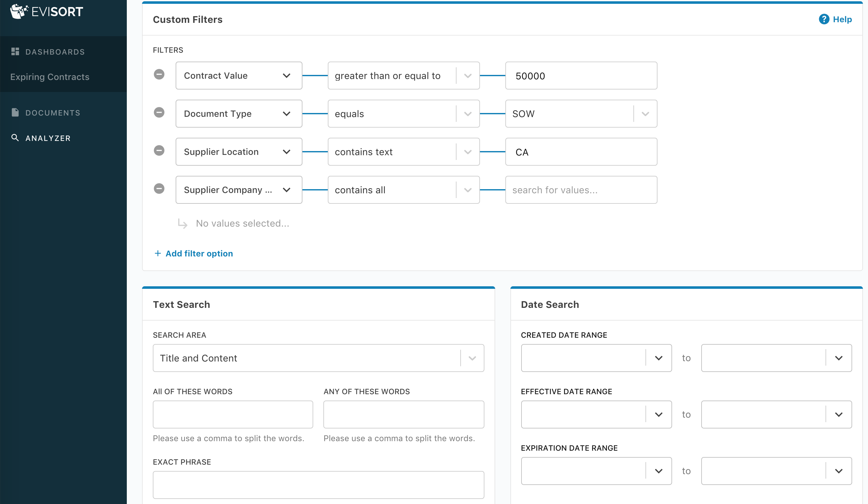The image size is (868, 504).
Task: Remove the Supplier Location filter row
Action: tap(159, 151)
